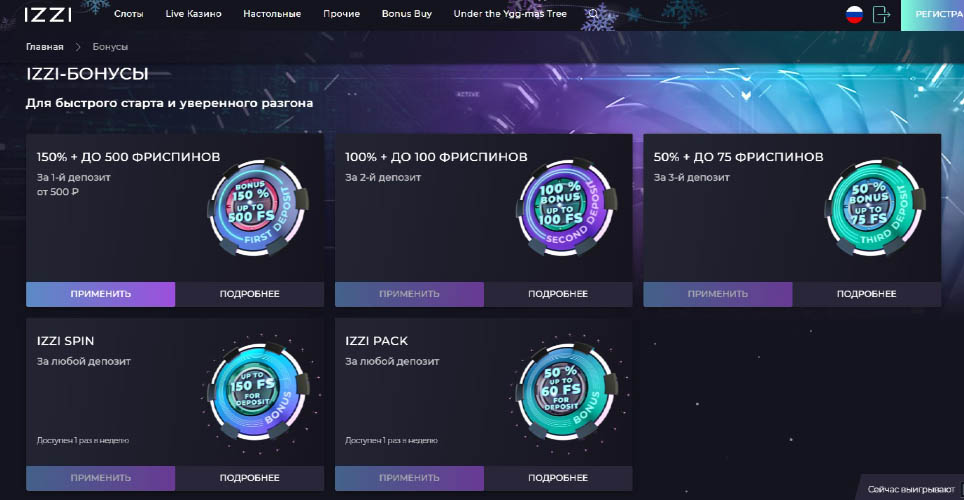The image size is (964, 500).
Task: Open the Слоты menu item
Action: coord(129,15)
